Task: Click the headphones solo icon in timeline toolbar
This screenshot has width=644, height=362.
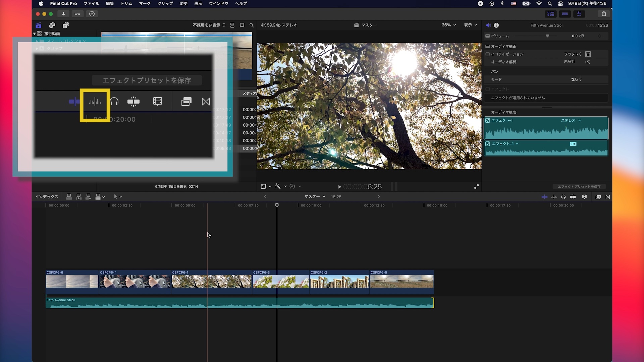Action: coord(563,197)
